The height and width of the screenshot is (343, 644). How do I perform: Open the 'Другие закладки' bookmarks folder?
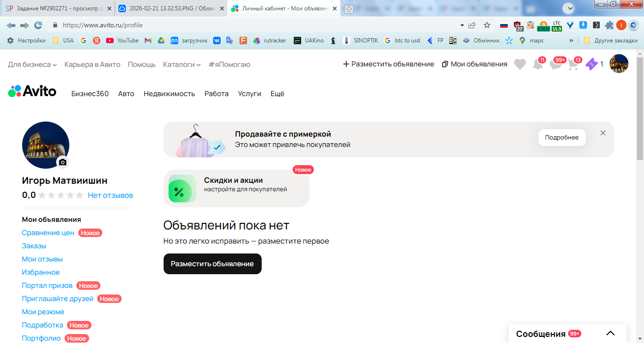coord(611,41)
